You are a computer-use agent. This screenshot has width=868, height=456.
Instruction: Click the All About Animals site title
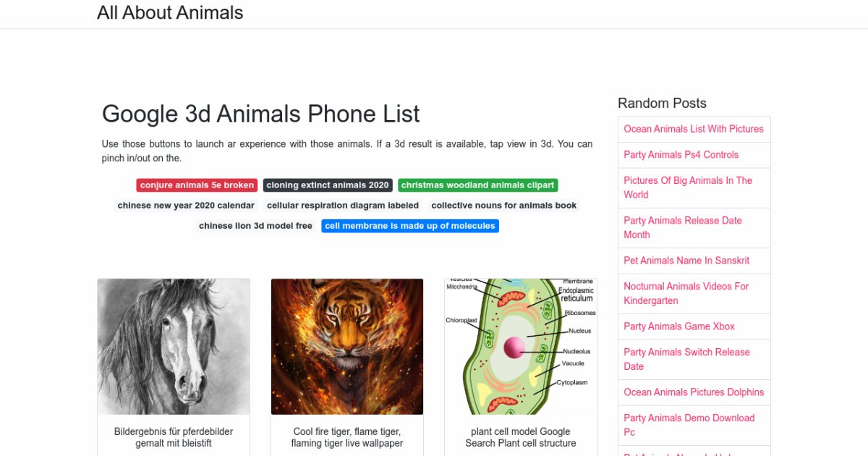[170, 13]
